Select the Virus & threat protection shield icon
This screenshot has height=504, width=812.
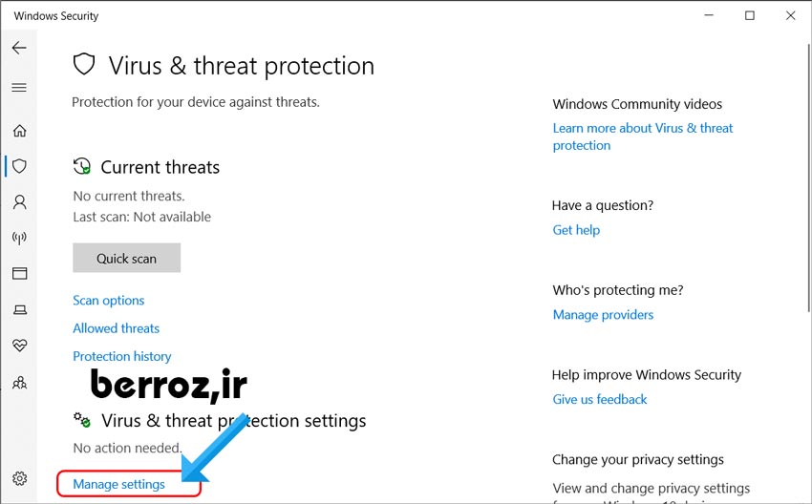coord(19,166)
